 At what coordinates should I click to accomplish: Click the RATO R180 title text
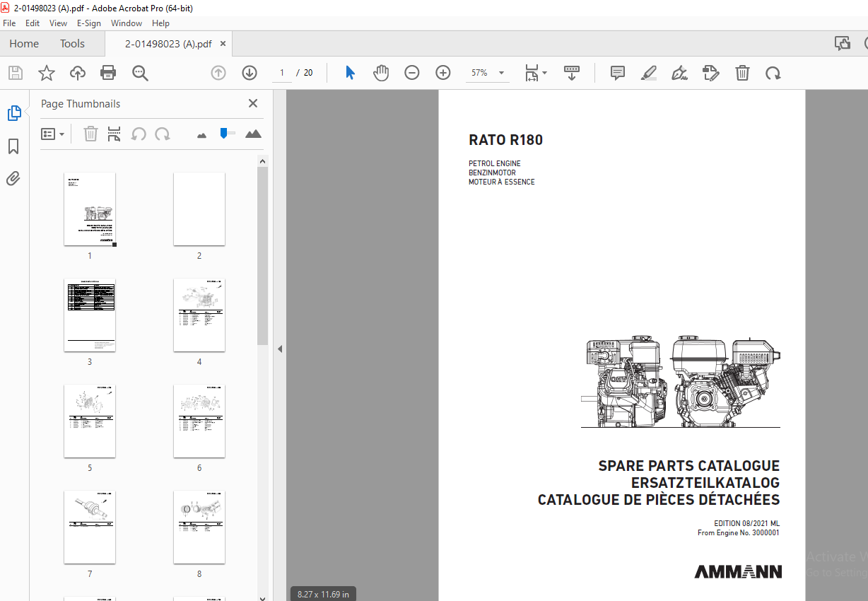(x=505, y=140)
